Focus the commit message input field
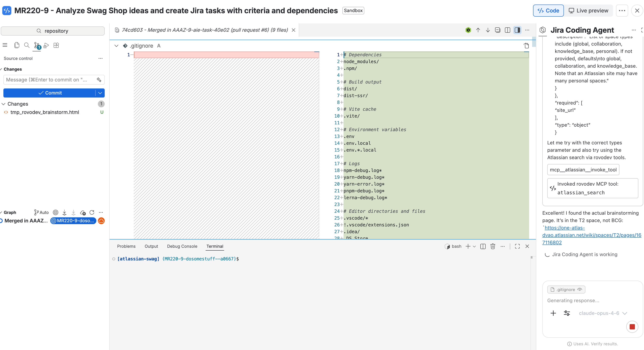Viewport: 644px width, 350px height. click(x=50, y=80)
